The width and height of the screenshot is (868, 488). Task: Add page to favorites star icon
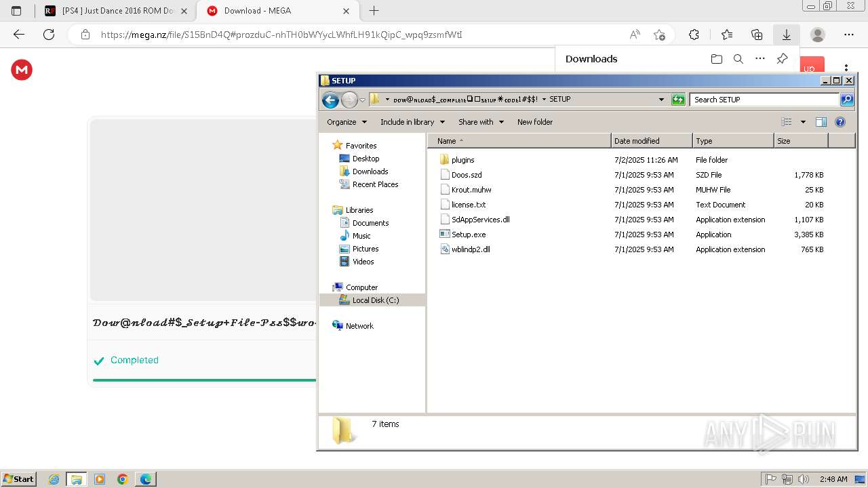point(659,35)
